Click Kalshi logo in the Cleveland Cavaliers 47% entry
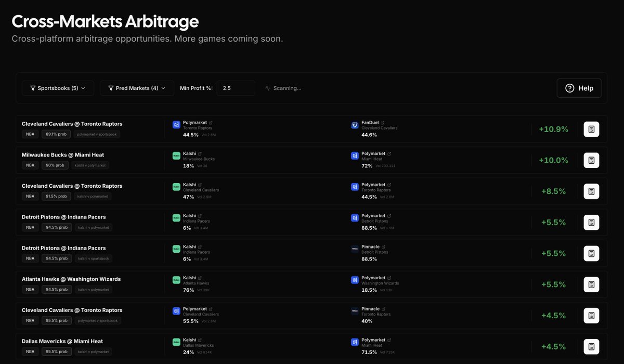 click(x=176, y=187)
